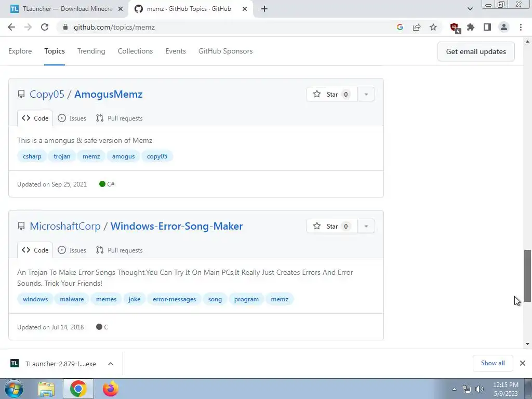Open the Chrome profile avatar
The width and height of the screenshot is (532, 399).
504,27
